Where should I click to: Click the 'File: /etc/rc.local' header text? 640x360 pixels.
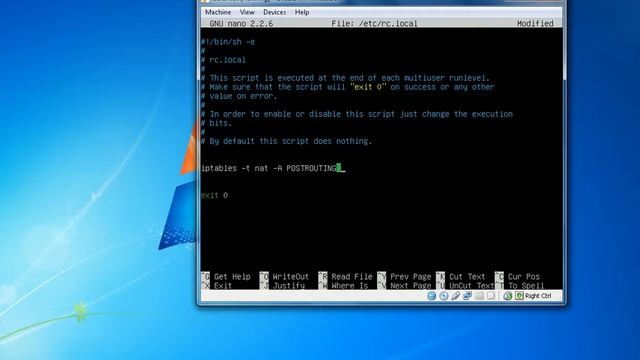[374, 24]
